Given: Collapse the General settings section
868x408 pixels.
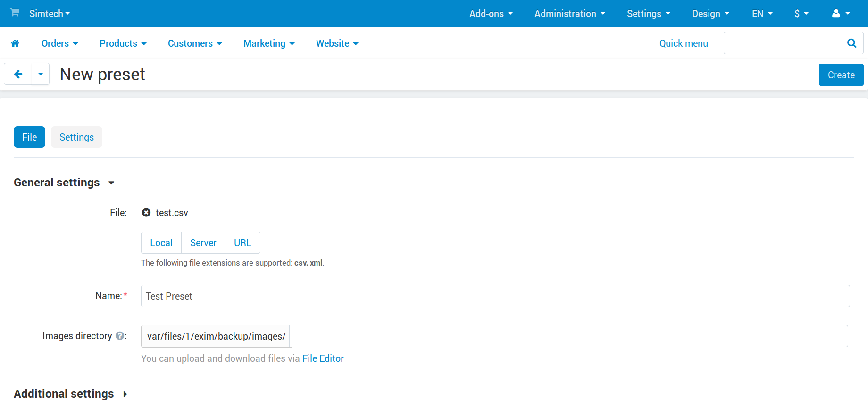Looking at the screenshot, I should click(x=64, y=183).
